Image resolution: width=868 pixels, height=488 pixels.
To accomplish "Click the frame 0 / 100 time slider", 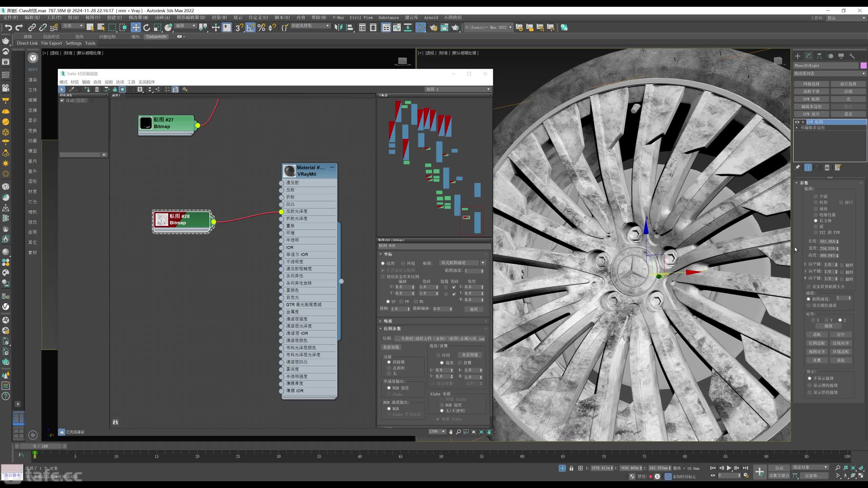I will click(x=40, y=446).
